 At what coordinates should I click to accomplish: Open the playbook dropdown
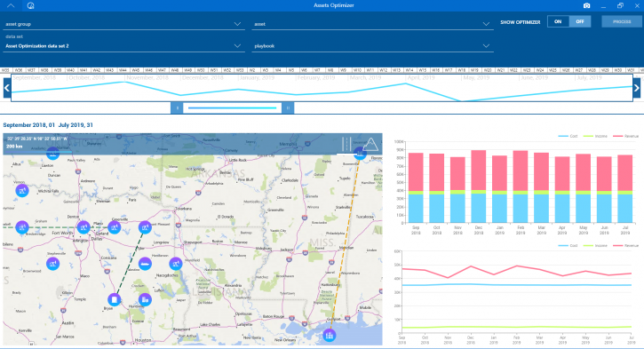point(372,46)
